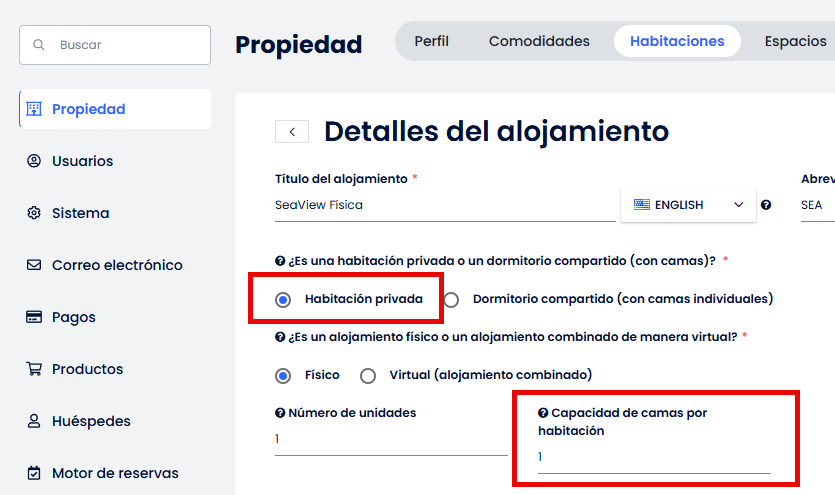Open the ENGLISH language dropdown
The height and width of the screenshot is (495, 835).
pos(689,205)
